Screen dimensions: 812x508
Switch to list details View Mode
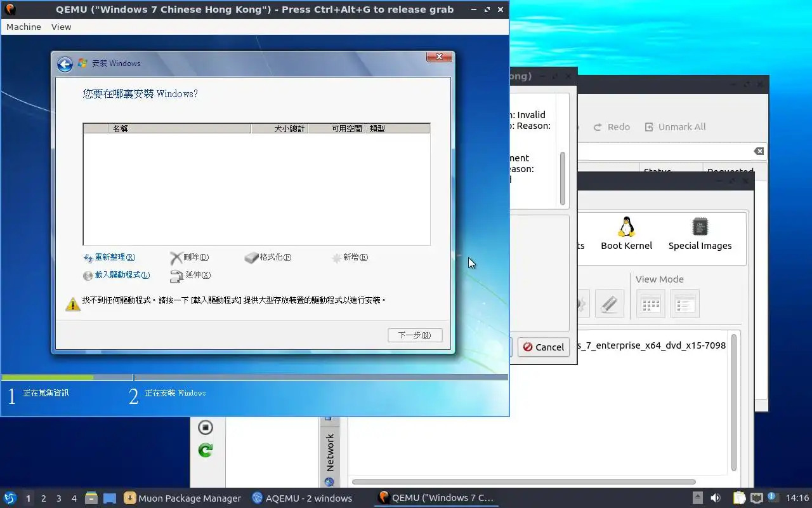click(x=684, y=304)
